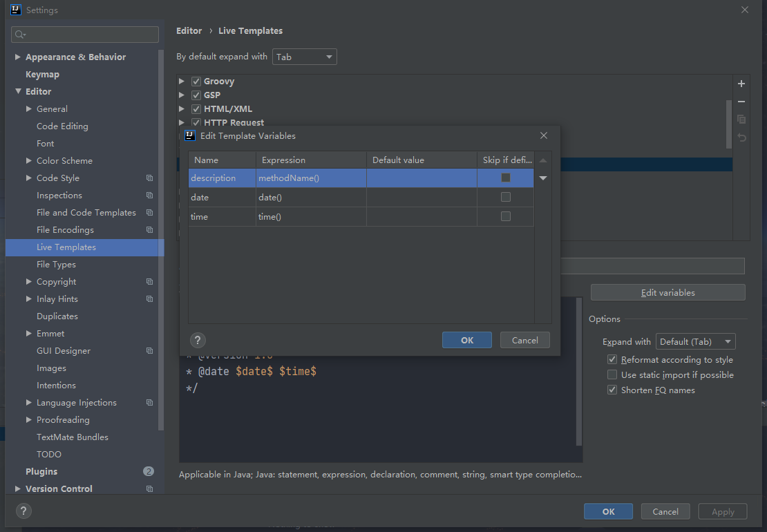Image resolution: width=767 pixels, height=532 pixels.
Task: Toggle Skip if defined for date variable
Action: [506, 198]
